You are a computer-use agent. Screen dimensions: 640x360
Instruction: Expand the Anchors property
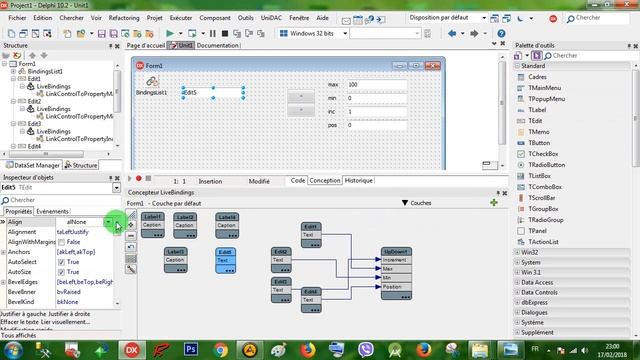[3, 252]
